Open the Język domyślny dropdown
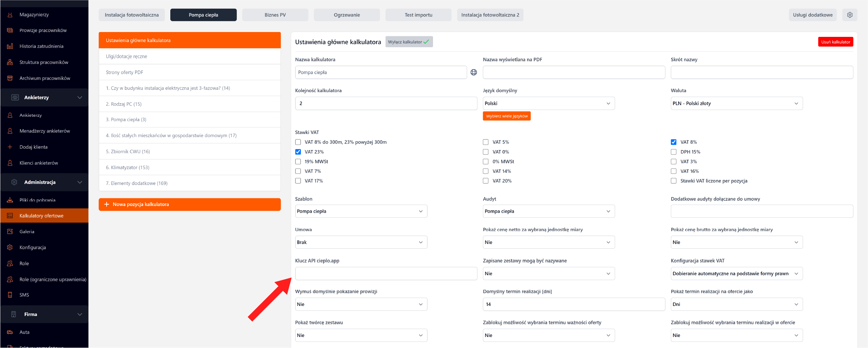The width and height of the screenshot is (868, 348). coord(548,103)
